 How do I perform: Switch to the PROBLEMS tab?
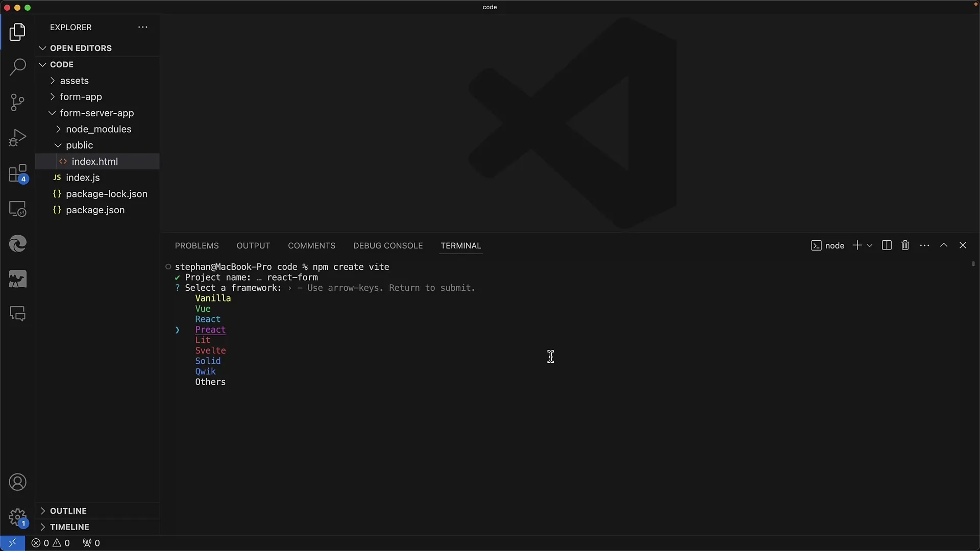point(197,245)
